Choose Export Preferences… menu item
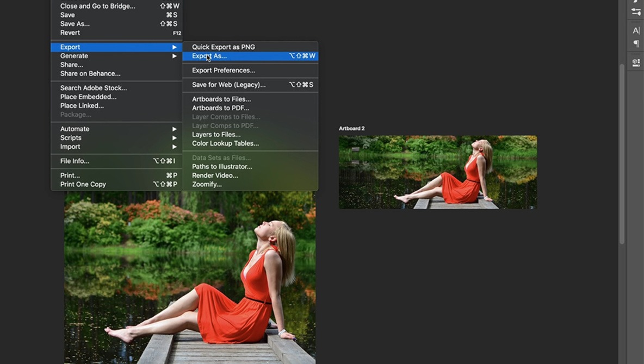Viewport: 644px width, 364px height. [223, 71]
